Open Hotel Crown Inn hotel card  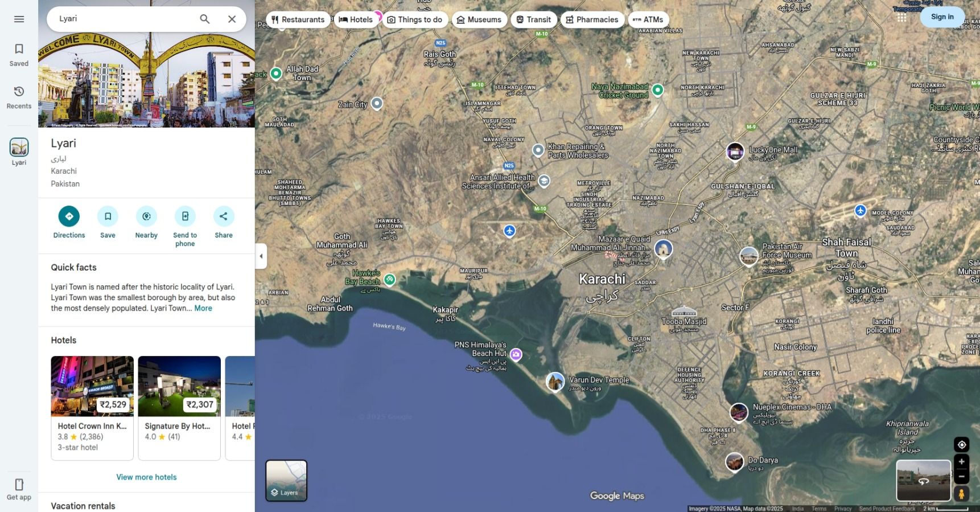click(92, 407)
